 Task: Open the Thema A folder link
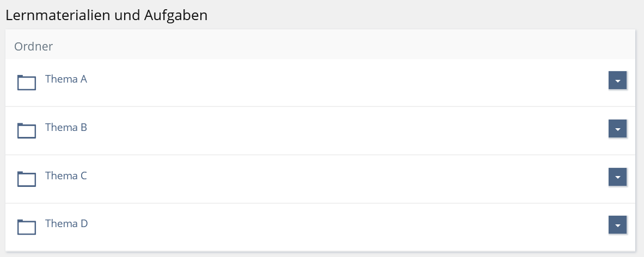click(x=66, y=79)
